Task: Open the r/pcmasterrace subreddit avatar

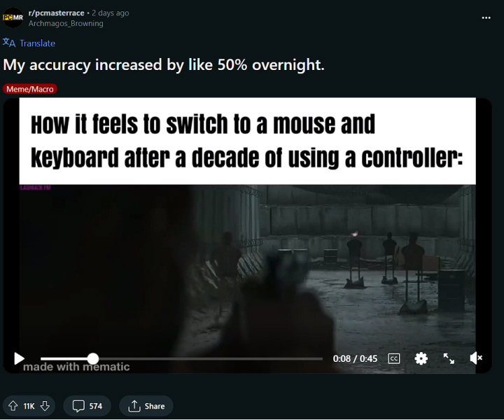Action: pos(13,17)
